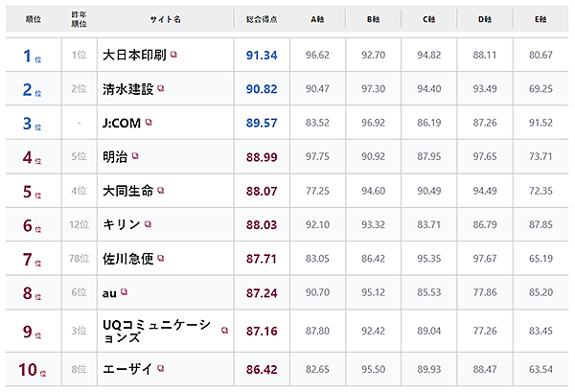Click external link icon beside 大日本印刷
This screenshot has width=575, height=392.
[x=173, y=56]
